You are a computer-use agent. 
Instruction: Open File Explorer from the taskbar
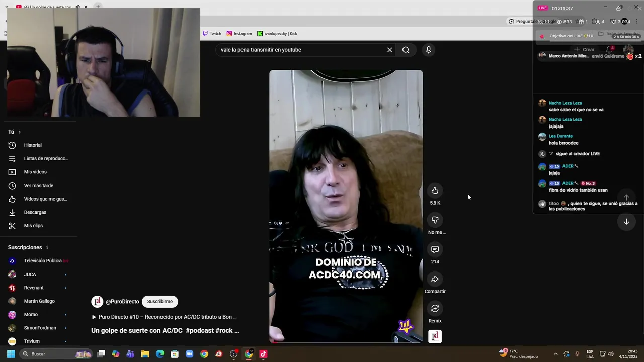click(145, 354)
